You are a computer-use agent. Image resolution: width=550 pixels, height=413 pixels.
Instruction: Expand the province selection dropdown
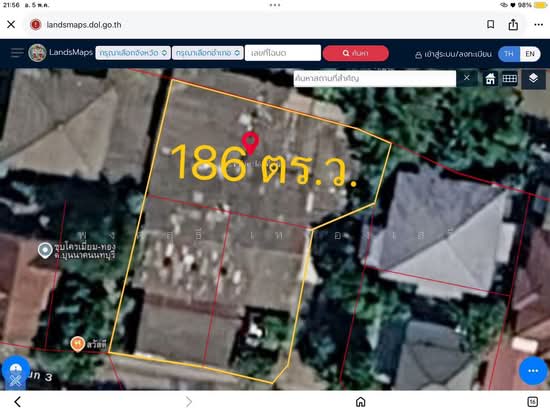tap(133, 53)
